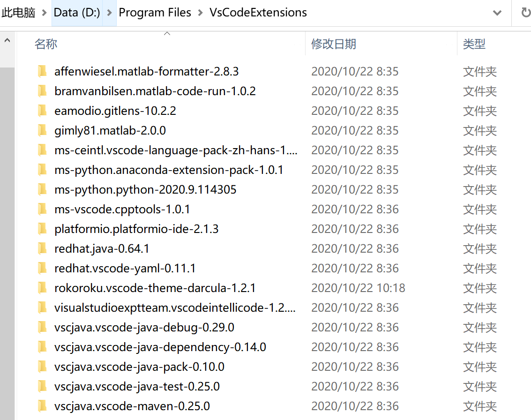Click the 类型 column header
This screenshot has width=531, height=420.
[x=474, y=44]
